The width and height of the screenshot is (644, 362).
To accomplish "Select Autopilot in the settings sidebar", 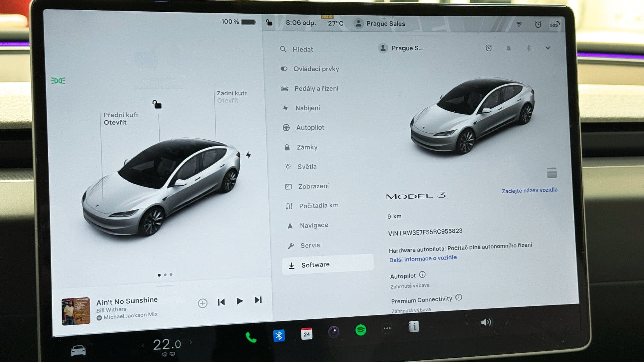I will [x=310, y=127].
